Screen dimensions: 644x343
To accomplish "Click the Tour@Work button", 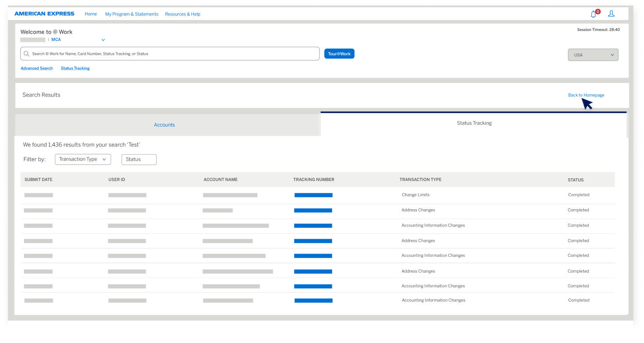I will tap(339, 54).
